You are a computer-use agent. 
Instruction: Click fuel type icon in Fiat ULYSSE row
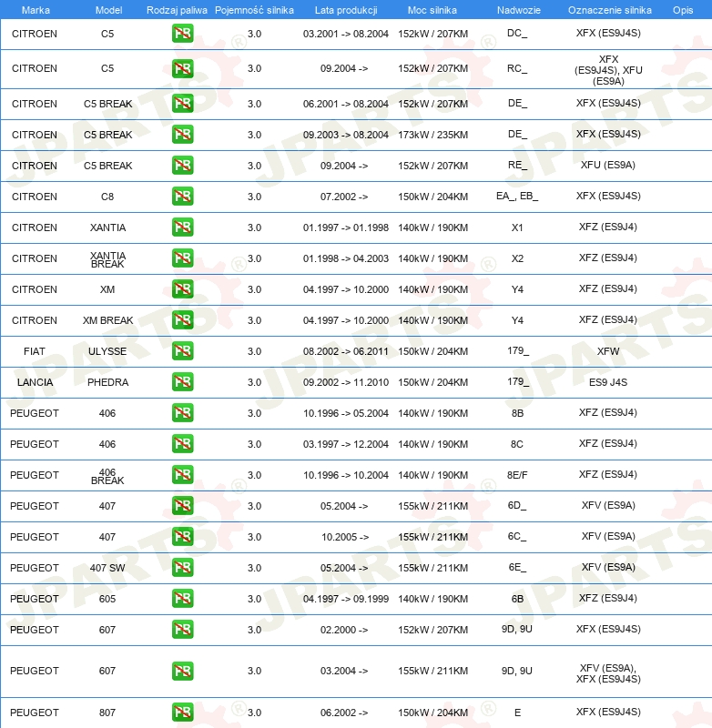(x=182, y=351)
